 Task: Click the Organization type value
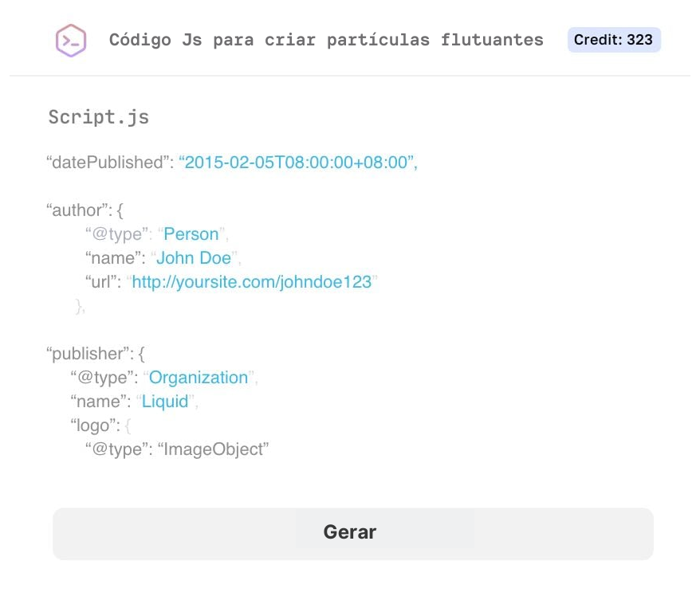199,378
